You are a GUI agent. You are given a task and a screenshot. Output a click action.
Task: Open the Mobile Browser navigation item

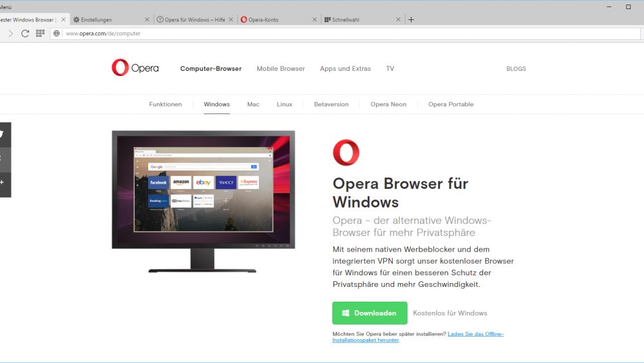pyautogui.click(x=281, y=68)
